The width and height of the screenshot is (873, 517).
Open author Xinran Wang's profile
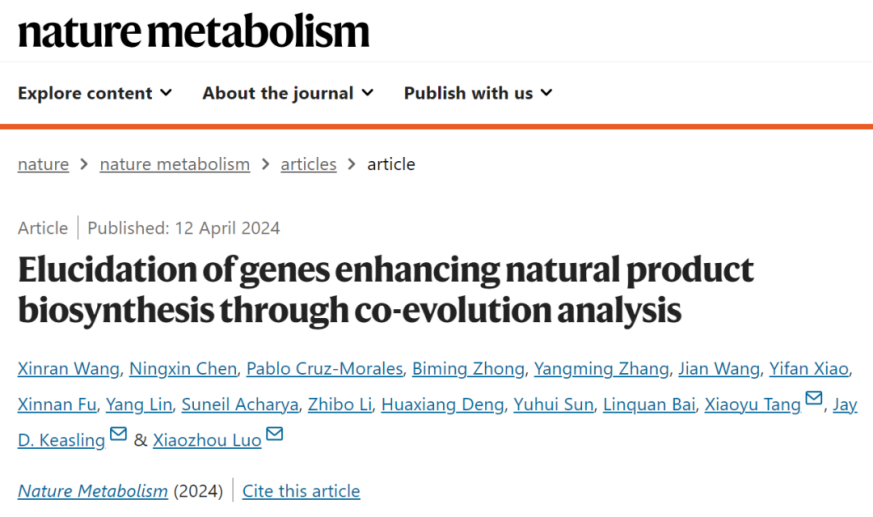[68, 369]
